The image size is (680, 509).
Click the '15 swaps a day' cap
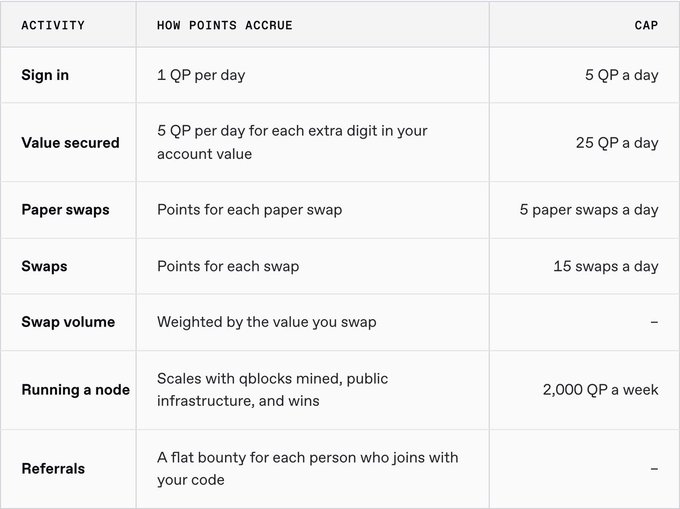pos(606,266)
